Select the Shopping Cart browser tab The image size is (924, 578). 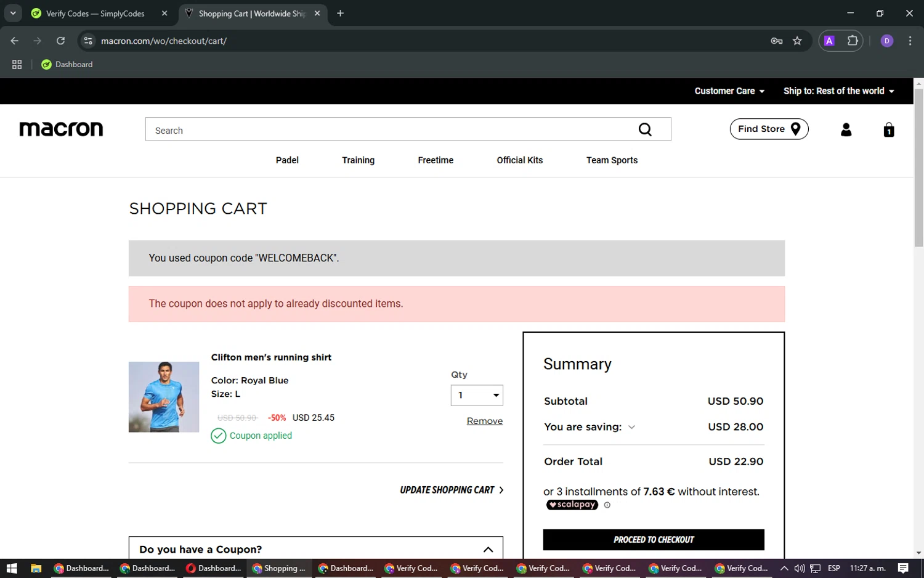(252, 13)
